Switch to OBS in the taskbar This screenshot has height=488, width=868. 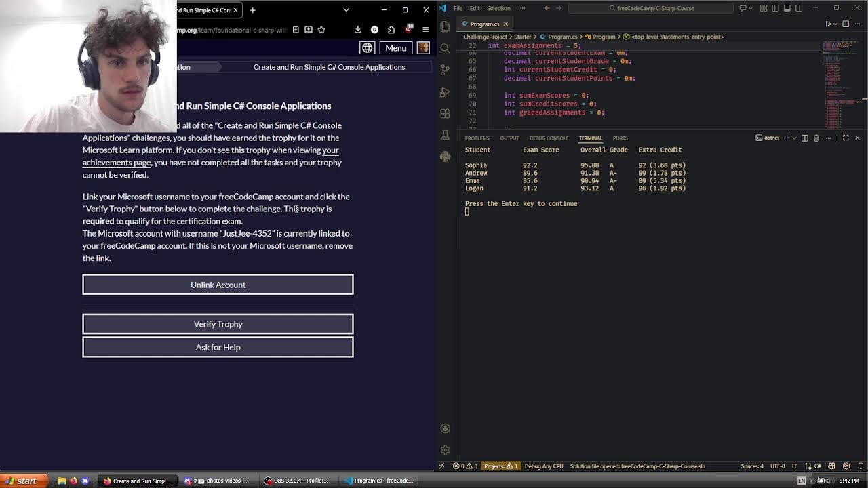[297, 481]
